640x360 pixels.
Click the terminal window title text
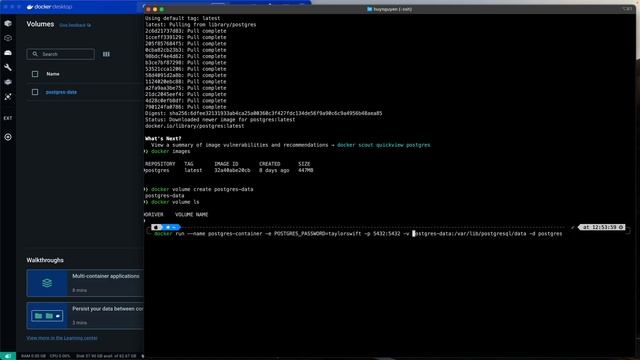tap(392, 9)
